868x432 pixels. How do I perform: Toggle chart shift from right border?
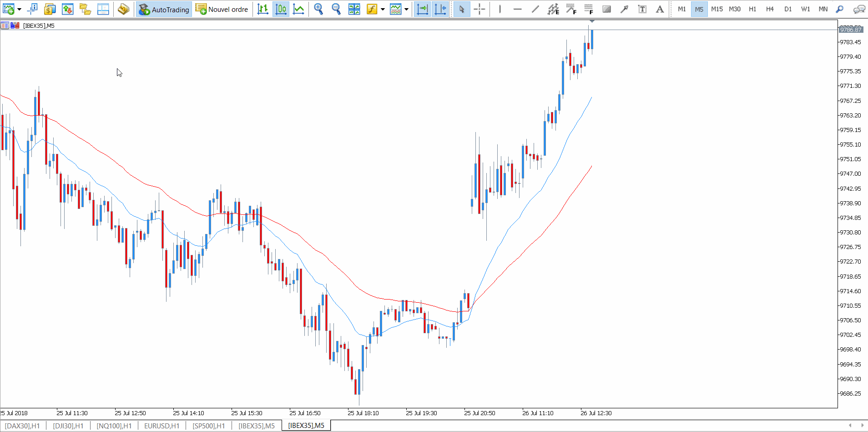pyautogui.click(x=440, y=9)
